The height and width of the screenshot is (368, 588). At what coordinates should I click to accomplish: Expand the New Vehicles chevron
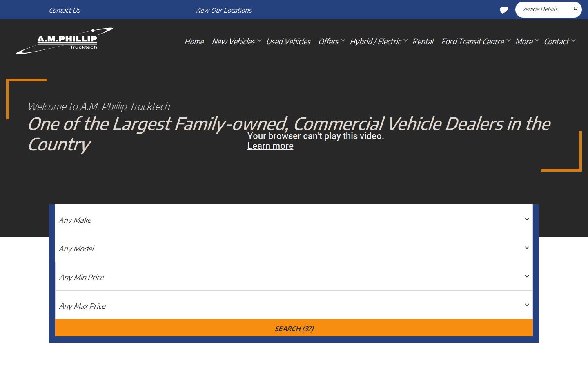(x=259, y=40)
